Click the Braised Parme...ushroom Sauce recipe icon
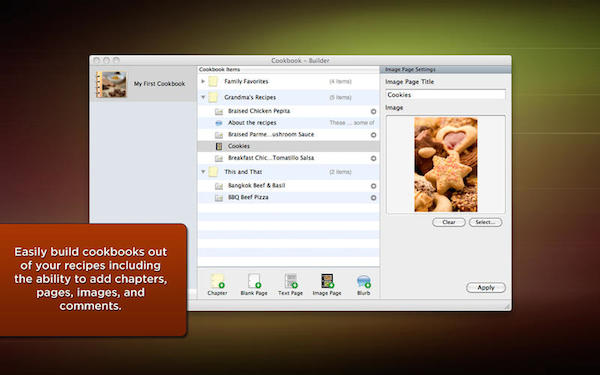The width and height of the screenshot is (600, 375). pos(219,135)
